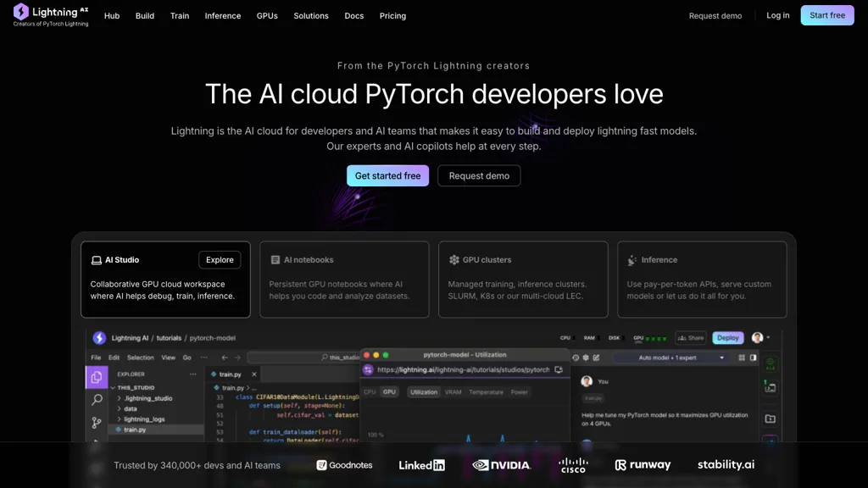Select the Power metric tab
The height and width of the screenshot is (488, 868).
click(x=520, y=392)
